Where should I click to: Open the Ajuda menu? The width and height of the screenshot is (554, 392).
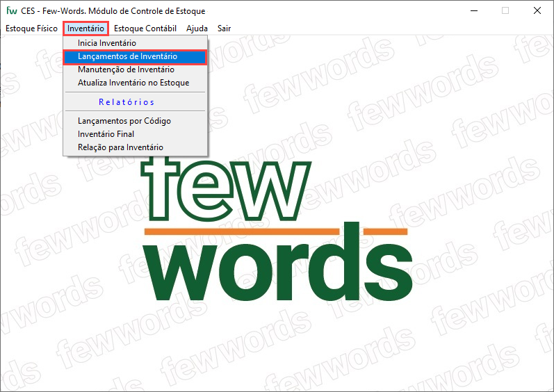197,28
